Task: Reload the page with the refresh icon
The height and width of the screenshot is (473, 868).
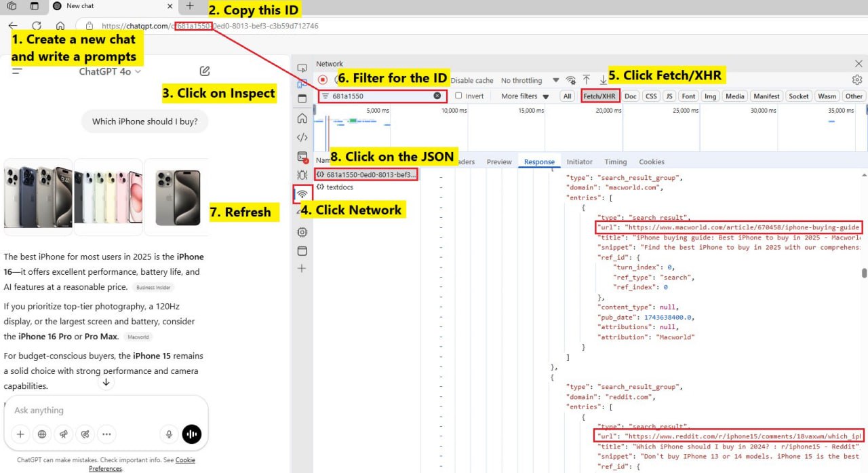Action: 37,26
